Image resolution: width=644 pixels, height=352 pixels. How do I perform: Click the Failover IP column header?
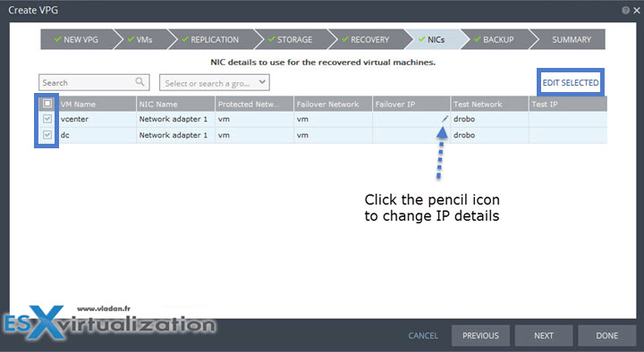[x=411, y=105]
